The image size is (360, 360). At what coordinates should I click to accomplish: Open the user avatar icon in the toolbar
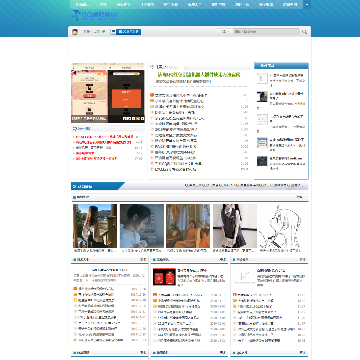[75, 32]
